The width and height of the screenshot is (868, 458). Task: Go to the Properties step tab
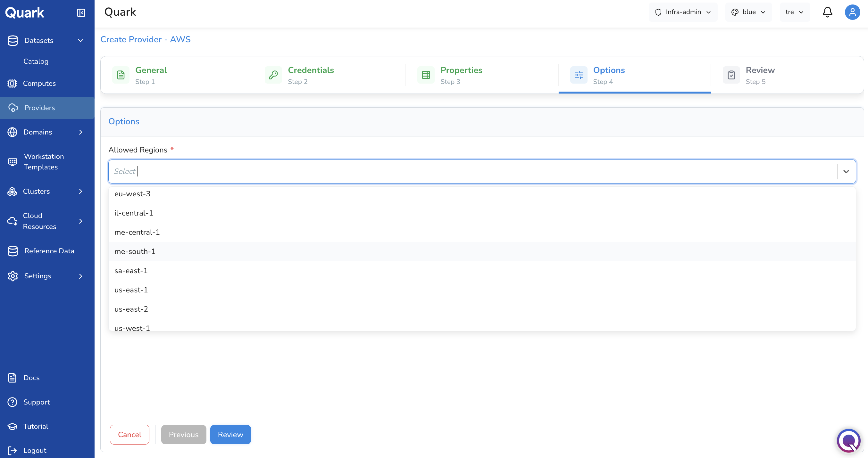[x=482, y=75]
